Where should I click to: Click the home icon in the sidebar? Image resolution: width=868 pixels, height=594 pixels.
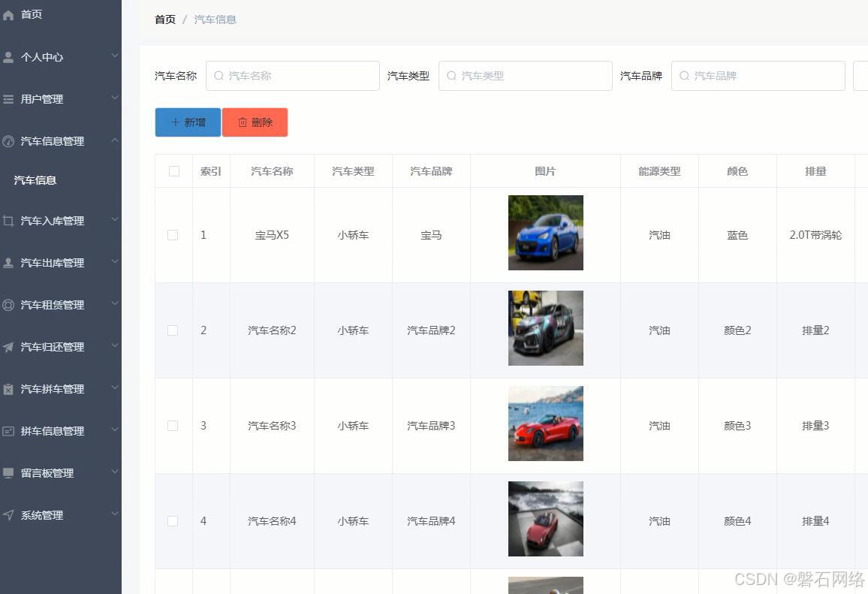tap(8, 15)
